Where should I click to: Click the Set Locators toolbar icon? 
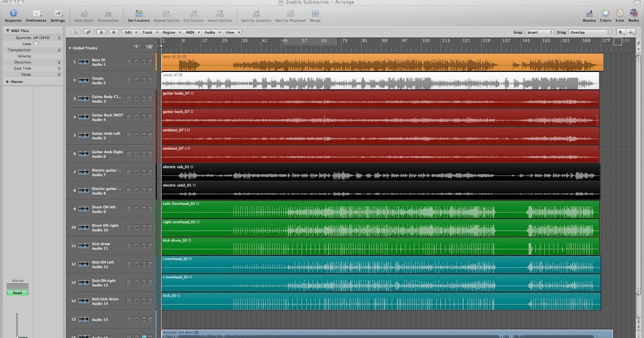click(x=140, y=14)
